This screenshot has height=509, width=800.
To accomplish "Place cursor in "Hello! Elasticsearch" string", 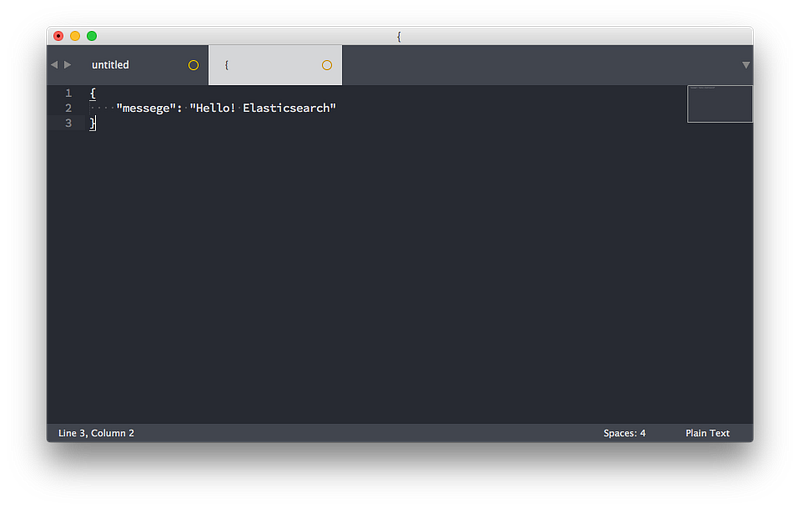I will tap(263, 108).
